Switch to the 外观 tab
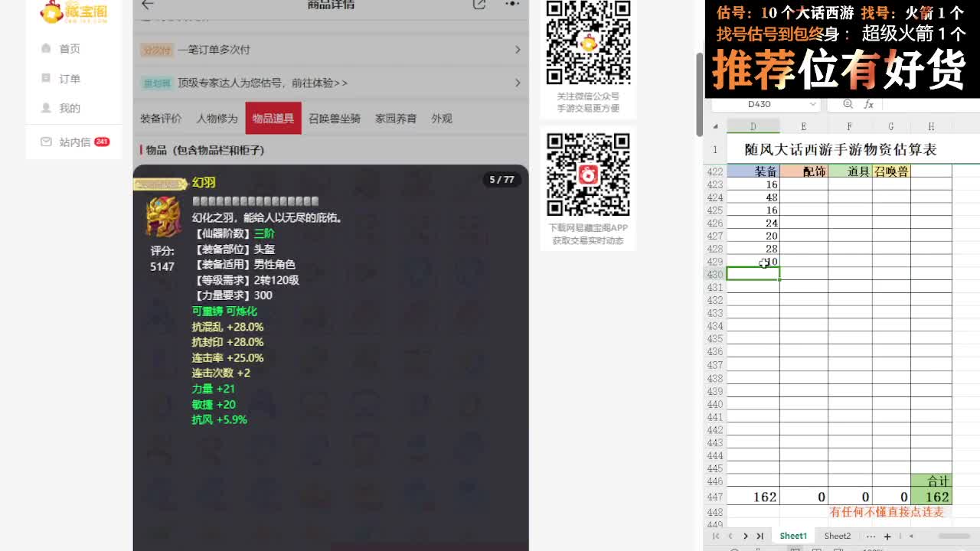The width and height of the screenshot is (980, 551). [x=441, y=119]
